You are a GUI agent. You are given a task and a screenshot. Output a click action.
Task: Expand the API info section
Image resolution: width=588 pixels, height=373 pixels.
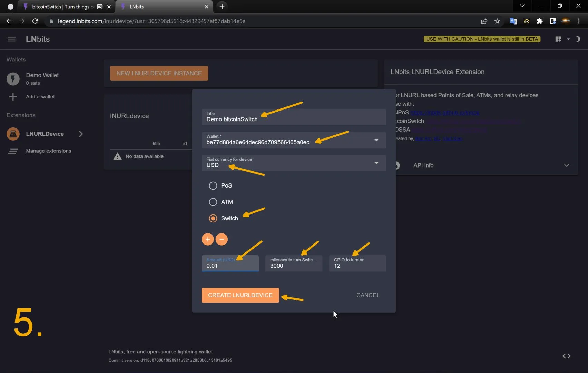(x=566, y=165)
